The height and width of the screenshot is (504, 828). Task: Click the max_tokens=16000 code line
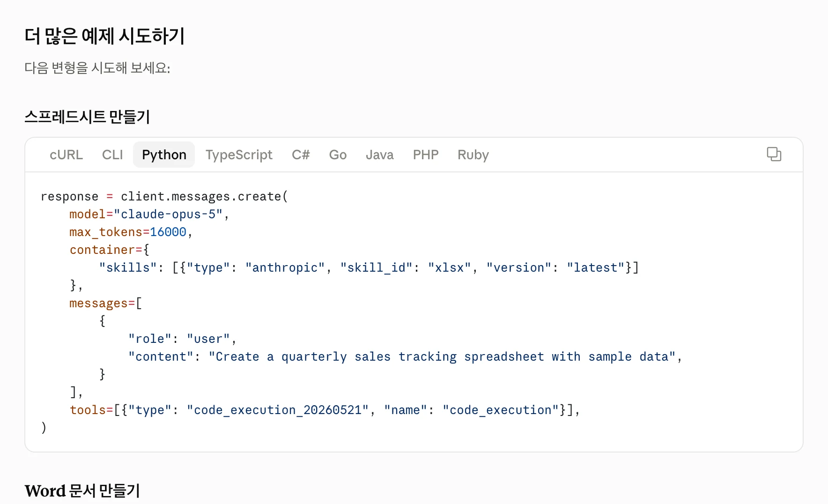pyautogui.click(x=131, y=232)
